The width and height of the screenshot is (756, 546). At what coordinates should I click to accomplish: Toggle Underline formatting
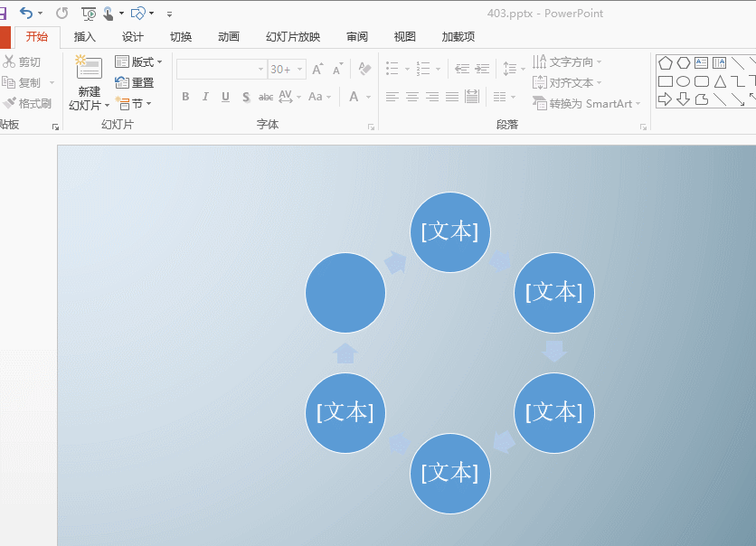(x=225, y=97)
